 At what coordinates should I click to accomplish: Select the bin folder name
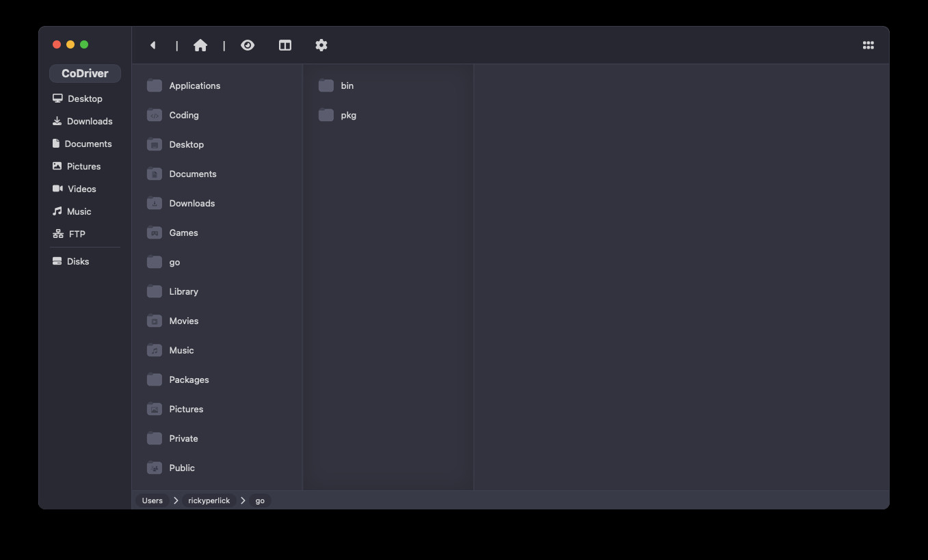347,85
